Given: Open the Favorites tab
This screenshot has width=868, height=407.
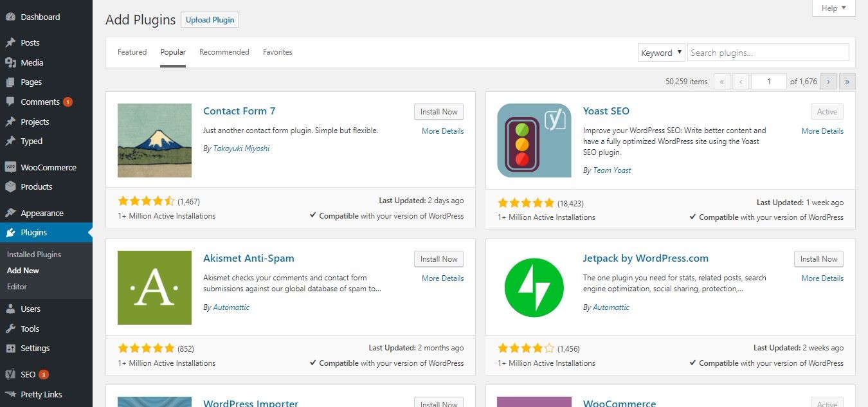Looking at the screenshot, I should click(278, 52).
